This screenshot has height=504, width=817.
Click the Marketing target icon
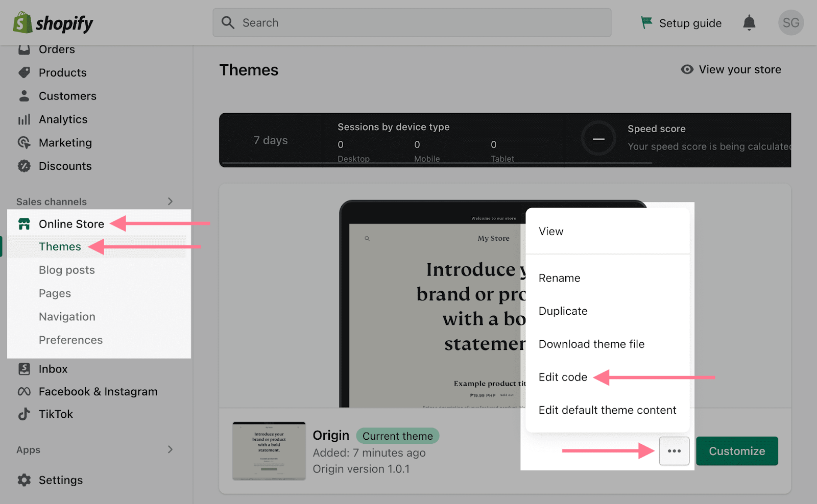tap(24, 142)
